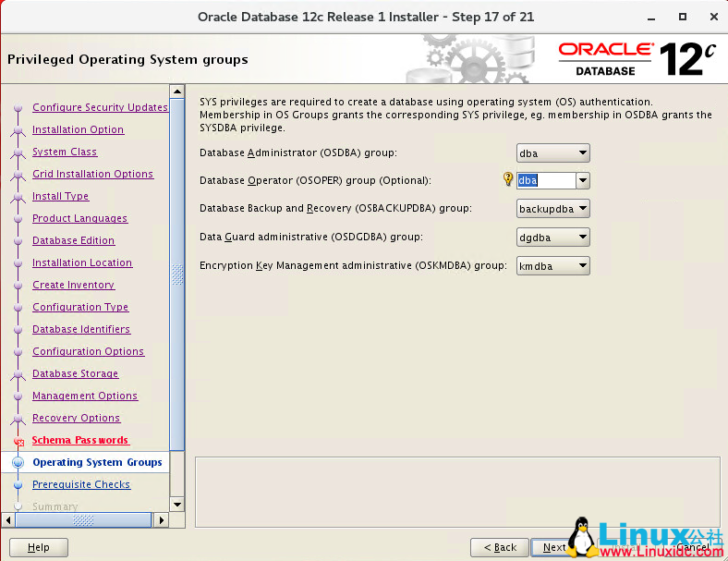Go to Configure Security Updates step
Screen dimensions: 728x561
(x=100, y=107)
